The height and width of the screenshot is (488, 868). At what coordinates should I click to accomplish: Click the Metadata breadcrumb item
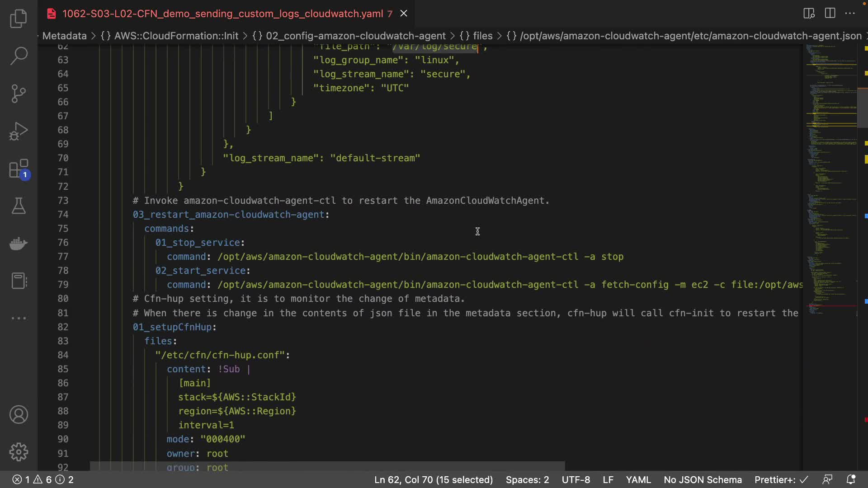[64, 36]
